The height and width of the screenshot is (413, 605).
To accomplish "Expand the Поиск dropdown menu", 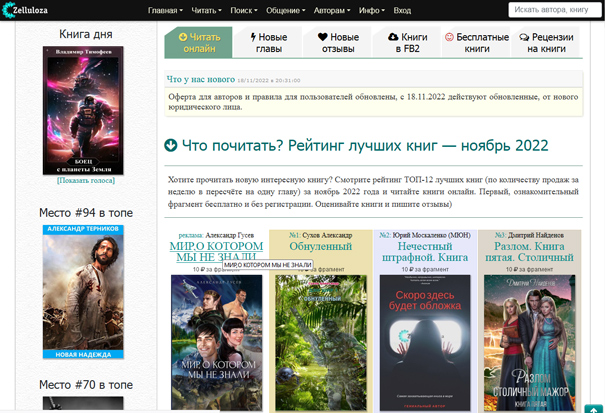I will (x=244, y=10).
